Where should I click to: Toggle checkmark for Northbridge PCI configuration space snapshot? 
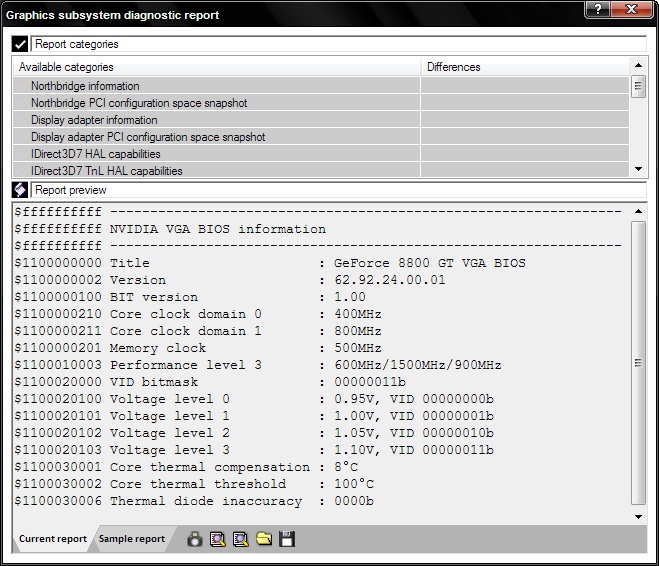tap(24, 103)
